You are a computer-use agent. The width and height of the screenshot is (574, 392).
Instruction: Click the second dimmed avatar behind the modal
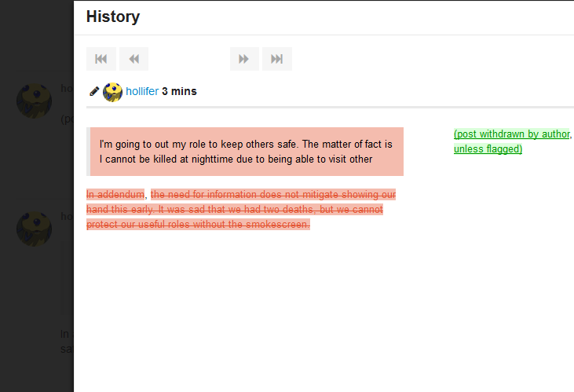pyautogui.click(x=35, y=229)
